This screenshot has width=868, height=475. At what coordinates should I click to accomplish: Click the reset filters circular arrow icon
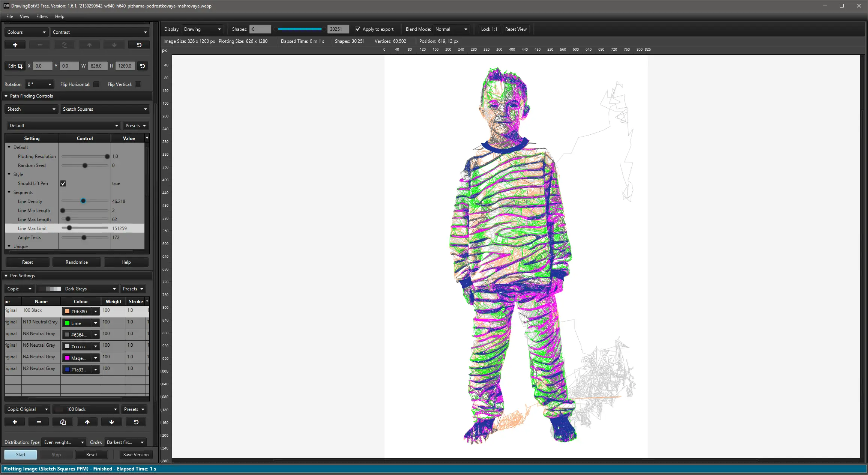point(139,45)
